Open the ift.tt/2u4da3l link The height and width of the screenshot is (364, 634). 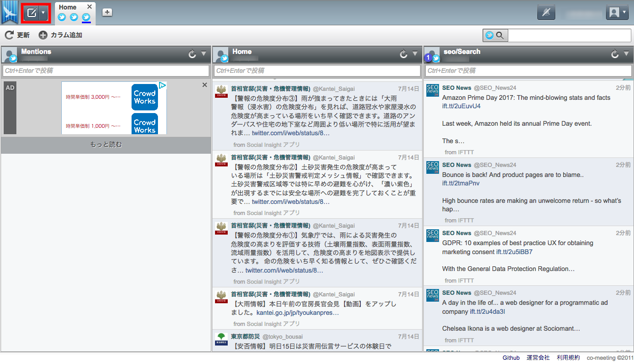coord(488,312)
